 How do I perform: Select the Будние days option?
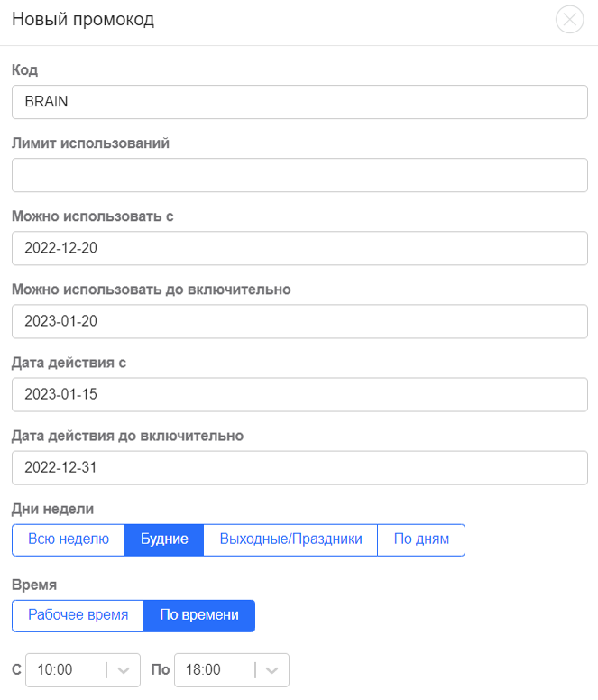(x=164, y=539)
